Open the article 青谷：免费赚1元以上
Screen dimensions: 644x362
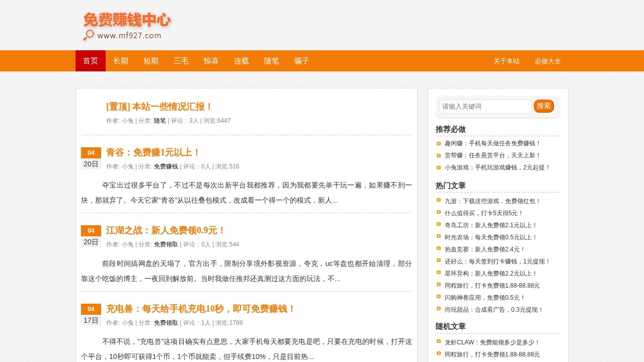coord(151,152)
